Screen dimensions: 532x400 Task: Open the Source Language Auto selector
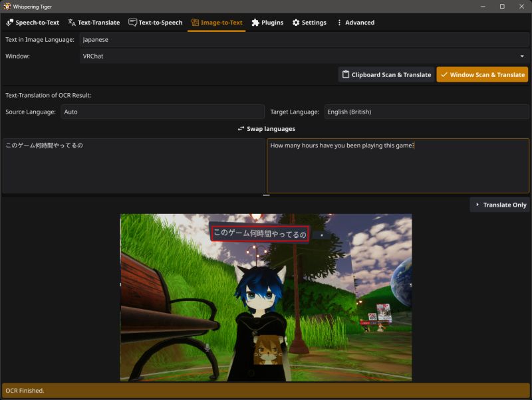(x=162, y=112)
